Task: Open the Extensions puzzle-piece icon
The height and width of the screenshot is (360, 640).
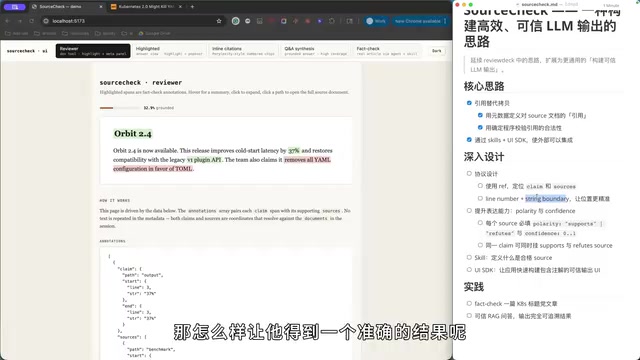Action: coord(331,21)
